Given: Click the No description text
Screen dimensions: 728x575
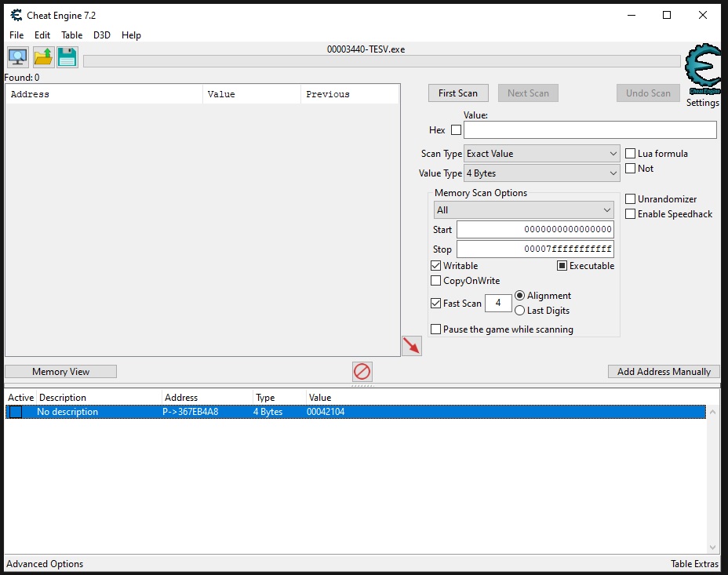Looking at the screenshot, I should coord(67,412).
